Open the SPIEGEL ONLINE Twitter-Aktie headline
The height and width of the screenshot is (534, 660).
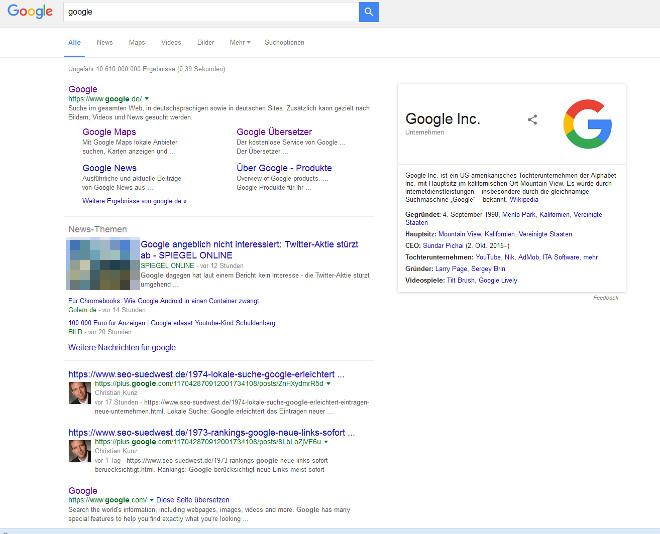(249, 250)
